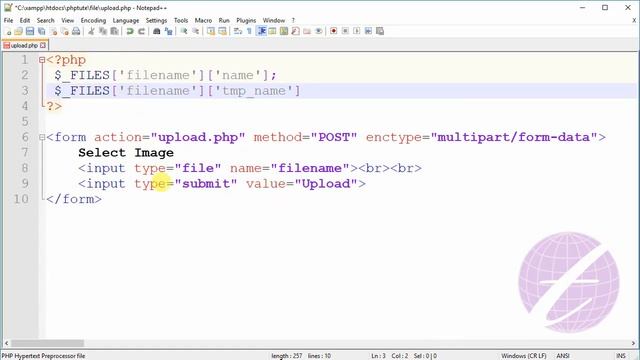Open the Language menu
Viewport: 640px width, 360px height.
(126, 20)
